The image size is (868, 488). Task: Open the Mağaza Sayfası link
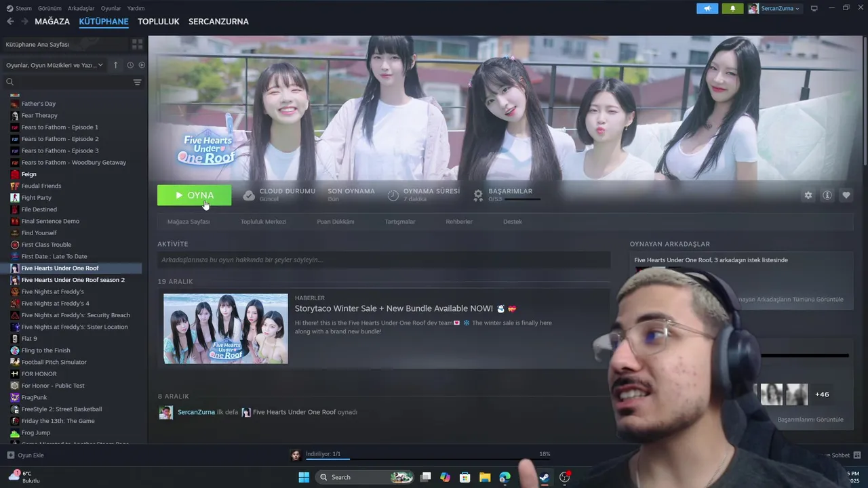[x=189, y=222]
